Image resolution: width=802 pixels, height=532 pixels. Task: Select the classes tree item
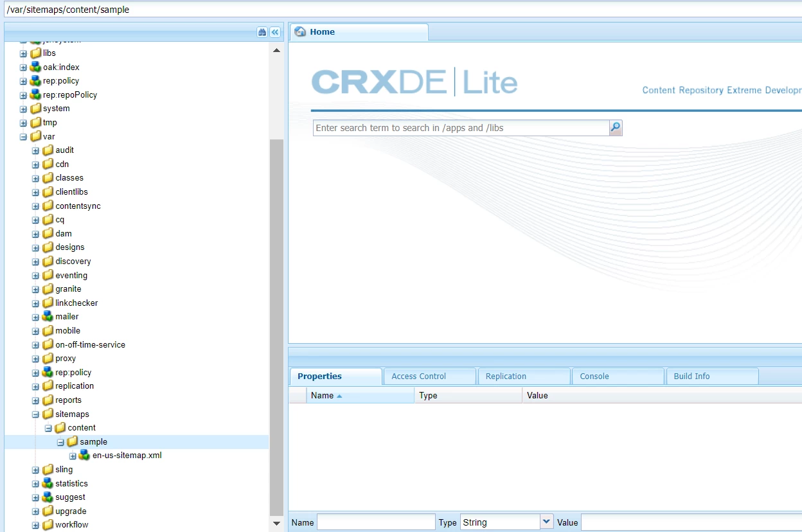coord(69,177)
